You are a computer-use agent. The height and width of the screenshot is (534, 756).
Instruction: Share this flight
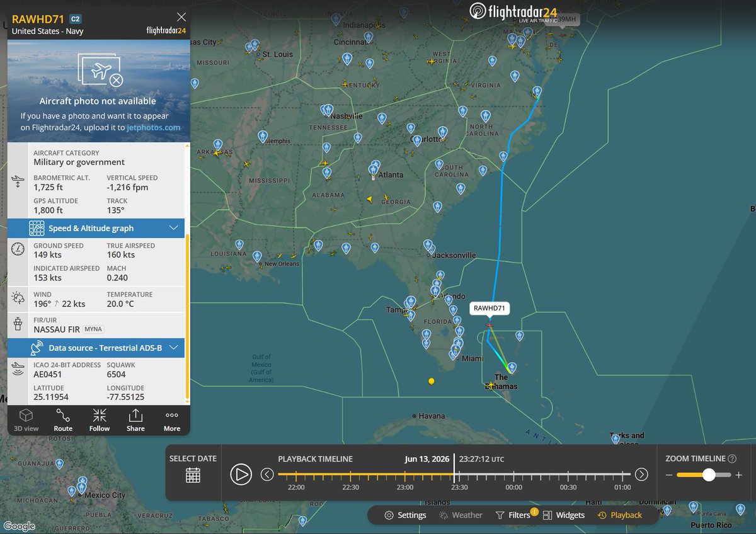coord(135,420)
